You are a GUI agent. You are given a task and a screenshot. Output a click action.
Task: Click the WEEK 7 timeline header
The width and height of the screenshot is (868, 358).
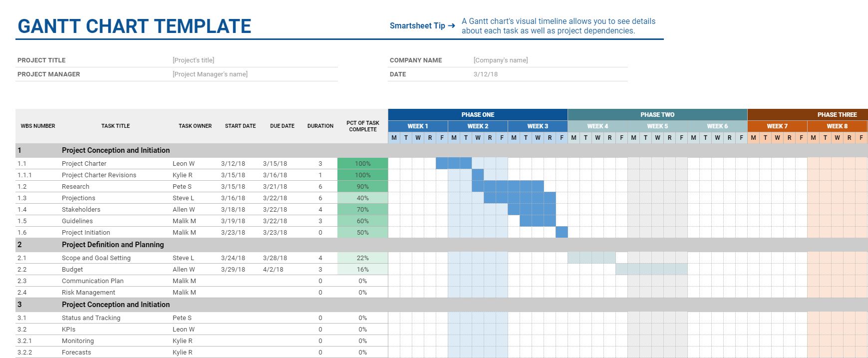(x=777, y=126)
